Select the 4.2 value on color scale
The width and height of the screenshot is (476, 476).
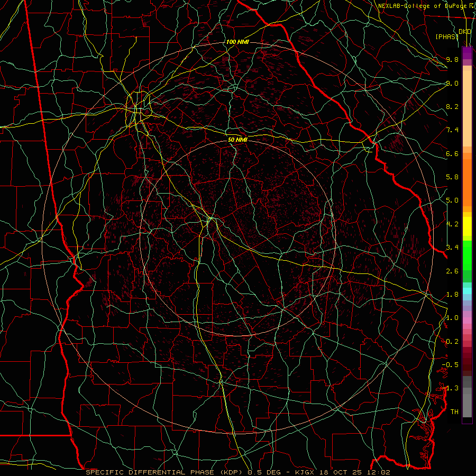click(452, 224)
